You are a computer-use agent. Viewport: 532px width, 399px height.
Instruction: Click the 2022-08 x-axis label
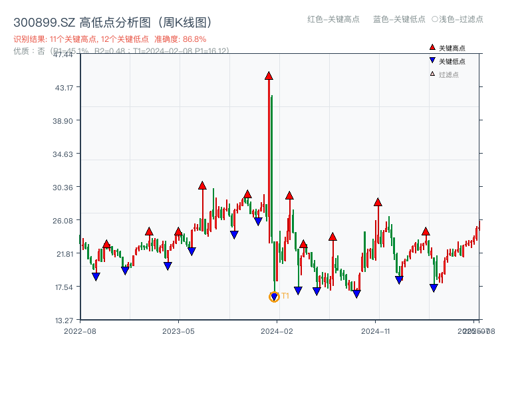(x=80, y=331)
